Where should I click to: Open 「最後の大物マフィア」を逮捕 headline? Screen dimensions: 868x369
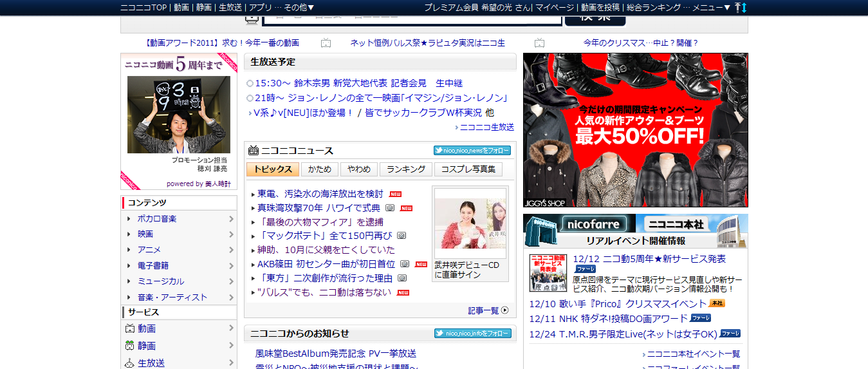(320, 222)
